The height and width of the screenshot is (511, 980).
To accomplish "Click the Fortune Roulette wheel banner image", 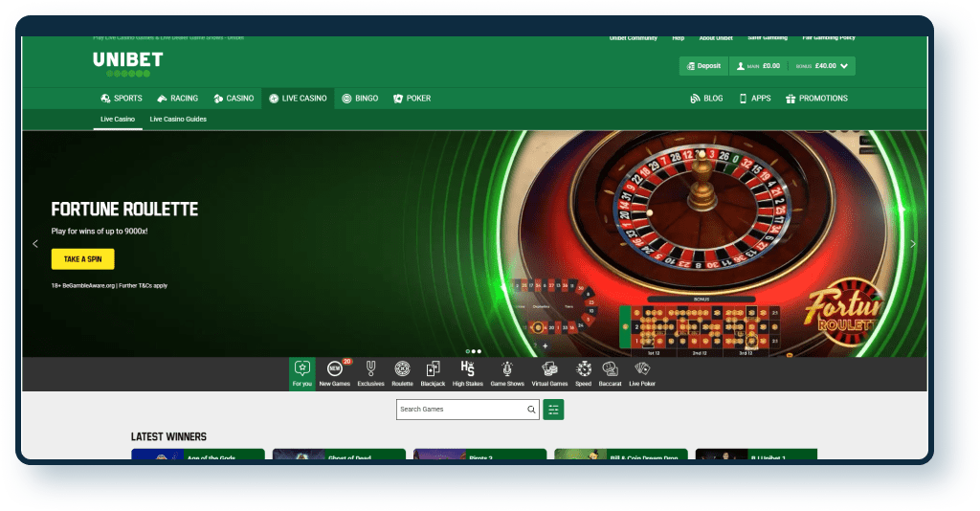I will [x=700, y=244].
